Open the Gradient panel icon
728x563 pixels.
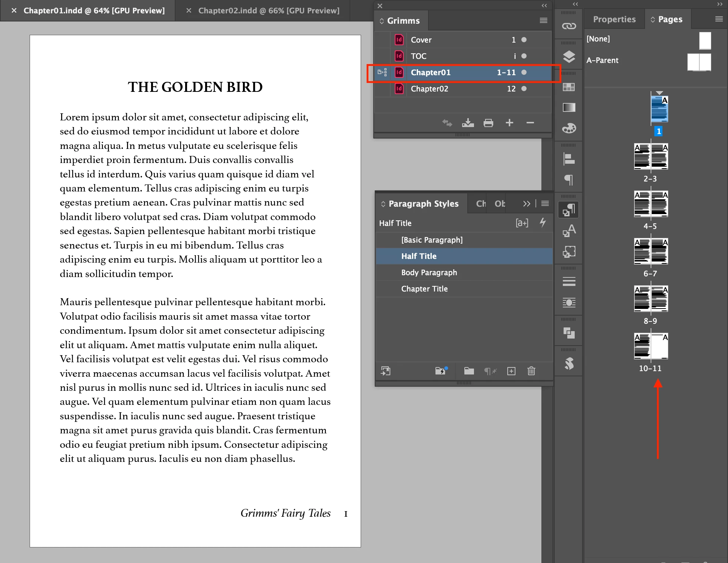click(569, 107)
